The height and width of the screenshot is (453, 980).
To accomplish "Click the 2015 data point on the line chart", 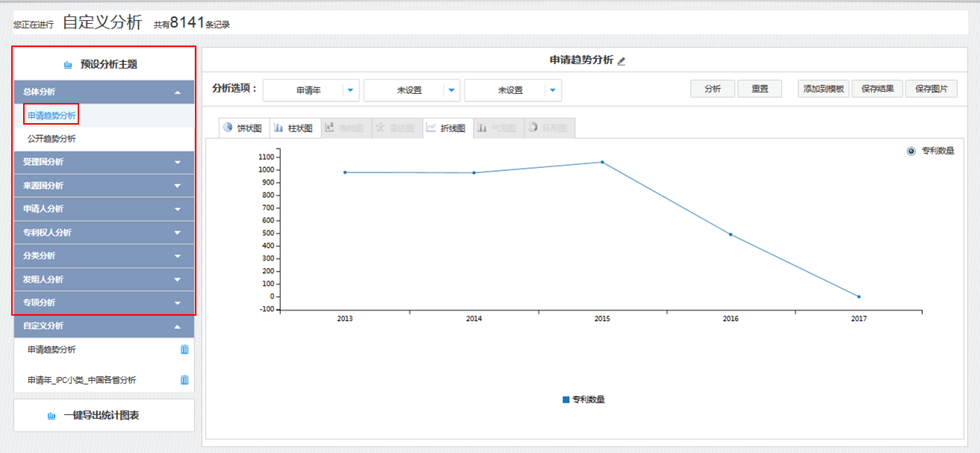I will click(602, 162).
